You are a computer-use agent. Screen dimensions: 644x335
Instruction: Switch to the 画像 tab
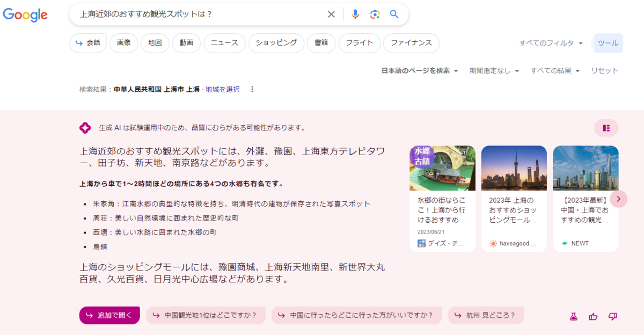tap(124, 43)
